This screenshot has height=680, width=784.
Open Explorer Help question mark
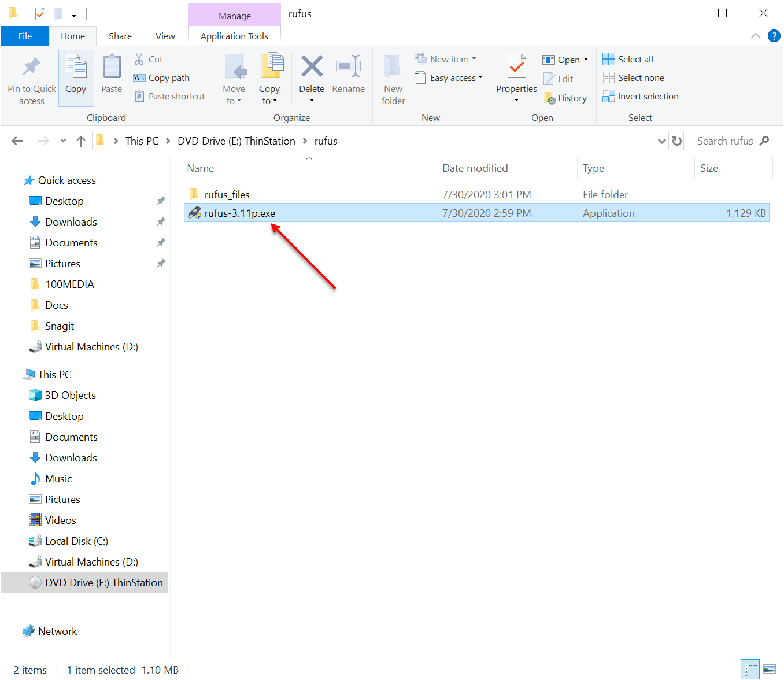[774, 36]
